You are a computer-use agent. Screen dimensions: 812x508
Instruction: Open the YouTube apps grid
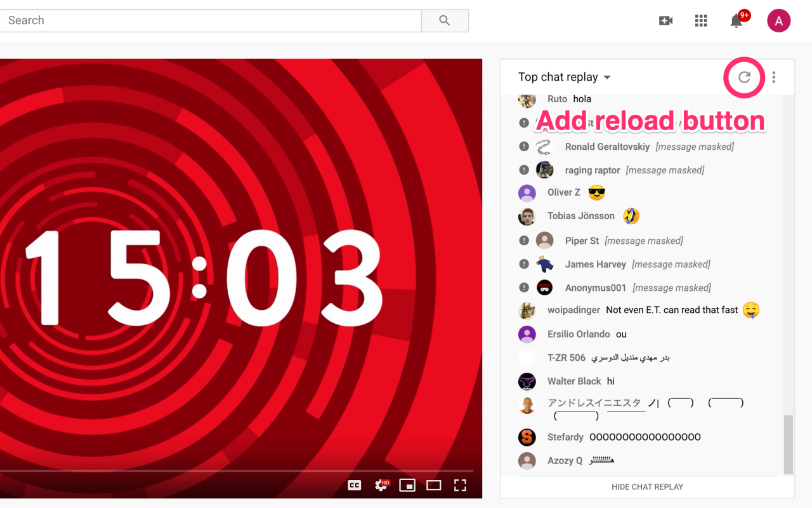701,21
